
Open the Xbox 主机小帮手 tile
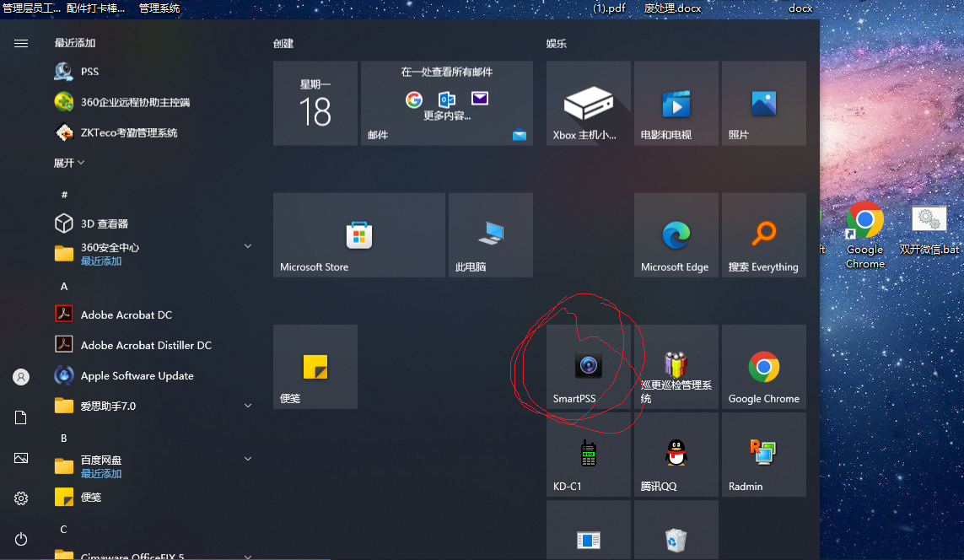point(589,103)
